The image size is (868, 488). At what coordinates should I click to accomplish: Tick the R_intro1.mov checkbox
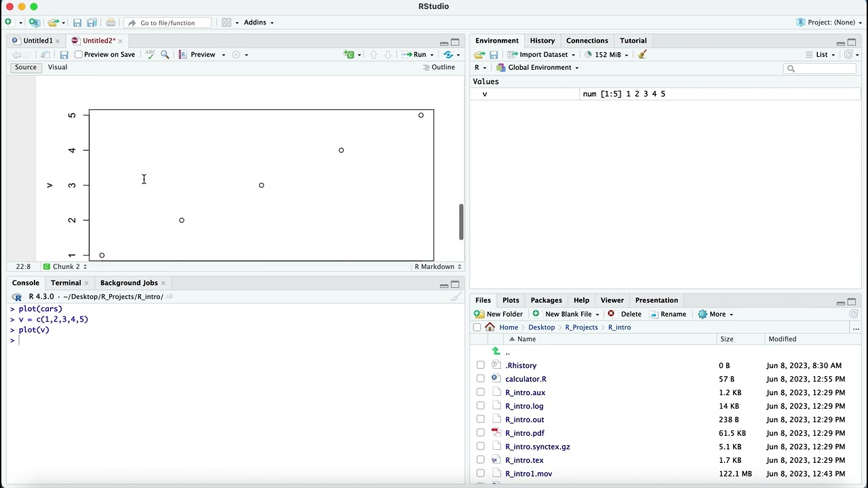[480, 474]
